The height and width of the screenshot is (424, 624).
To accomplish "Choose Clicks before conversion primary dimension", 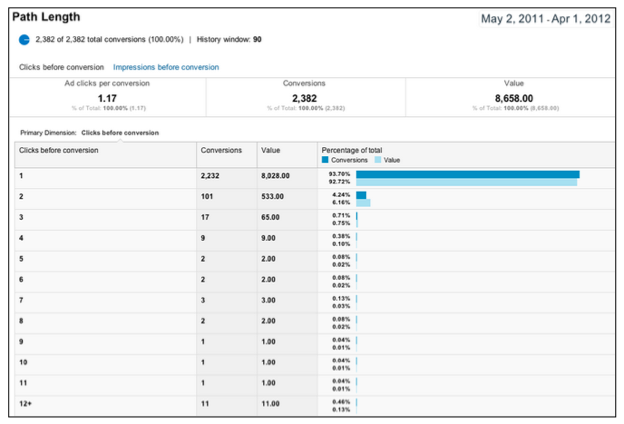I will point(119,132).
